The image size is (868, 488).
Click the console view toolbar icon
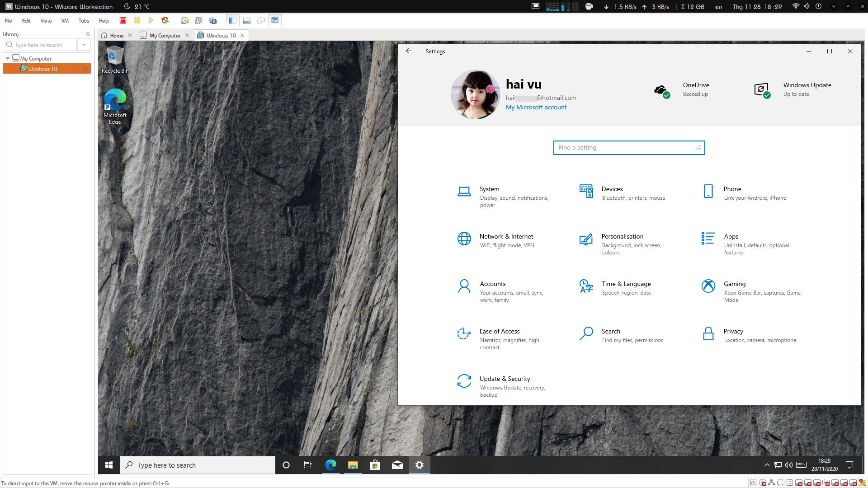(x=275, y=20)
